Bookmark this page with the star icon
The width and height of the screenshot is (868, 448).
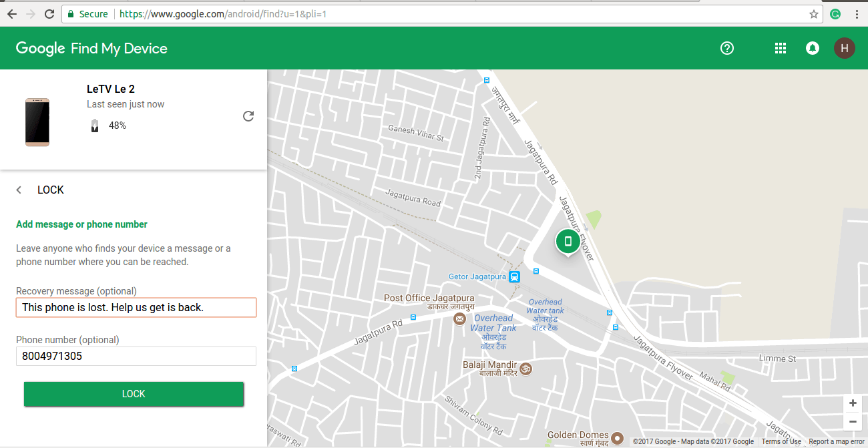coord(813,14)
